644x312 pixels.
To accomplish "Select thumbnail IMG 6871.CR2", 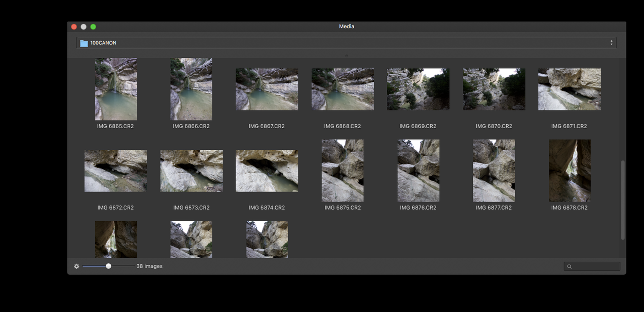I will coord(570,89).
